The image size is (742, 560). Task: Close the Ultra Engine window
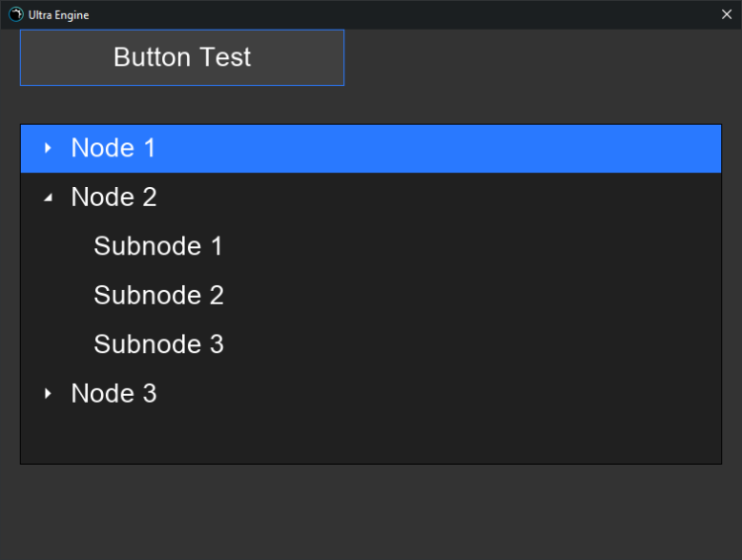pyautogui.click(x=726, y=15)
